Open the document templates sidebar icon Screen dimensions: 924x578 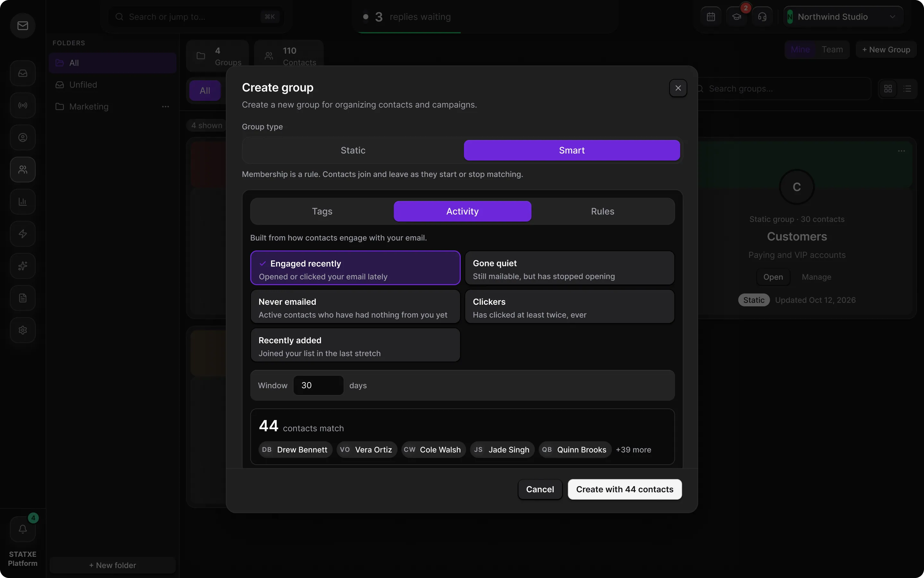pos(22,298)
